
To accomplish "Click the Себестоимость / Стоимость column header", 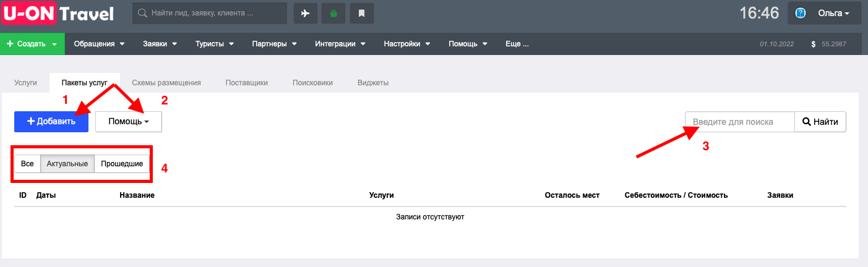I will pos(676,195).
